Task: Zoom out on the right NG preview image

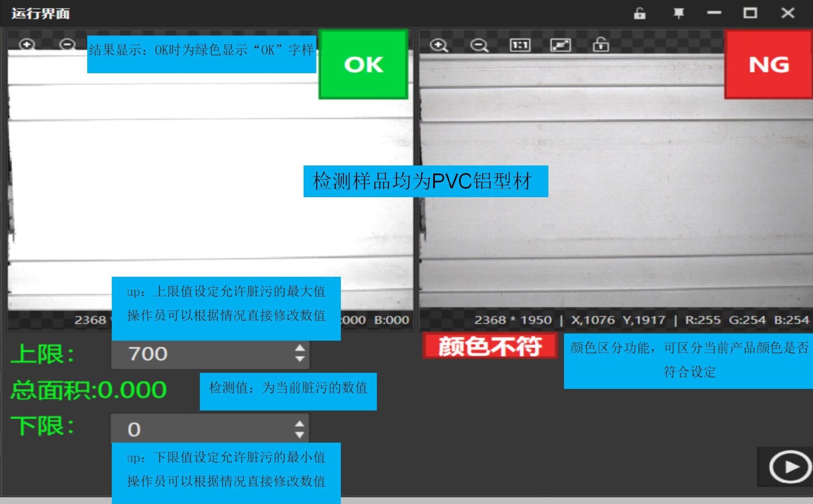Action: (x=478, y=44)
